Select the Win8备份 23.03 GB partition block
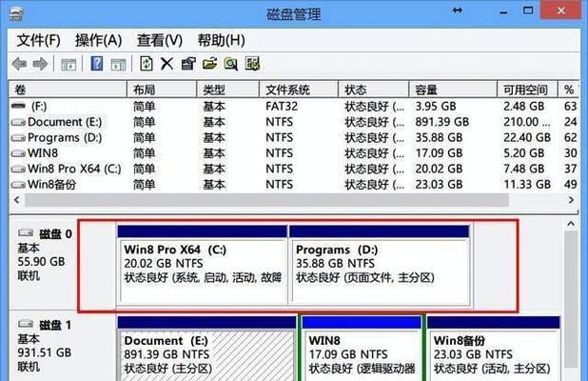The height and width of the screenshot is (381, 588). (x=494, y=349)
